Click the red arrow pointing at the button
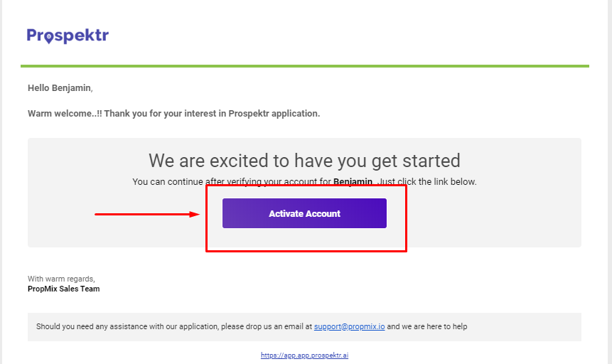 tap(147, 214)
